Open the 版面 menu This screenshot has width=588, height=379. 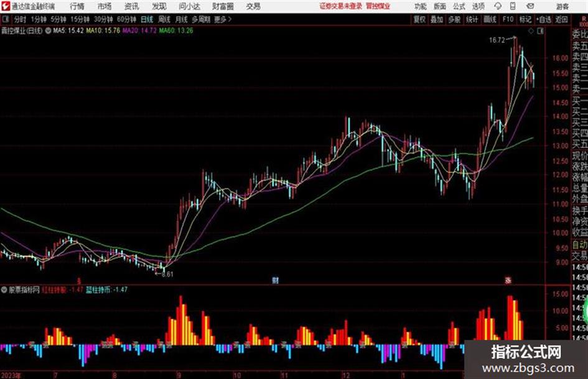point(440,6)
